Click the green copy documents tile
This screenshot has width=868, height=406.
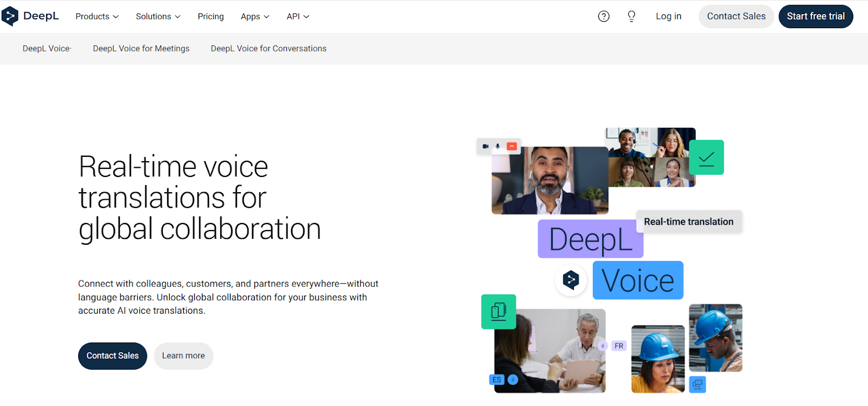(499, 312)
